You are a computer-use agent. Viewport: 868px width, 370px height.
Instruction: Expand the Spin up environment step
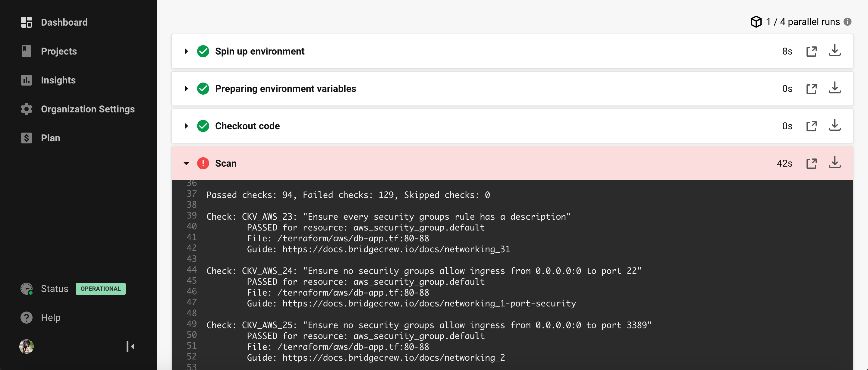[x=186, y=51]
